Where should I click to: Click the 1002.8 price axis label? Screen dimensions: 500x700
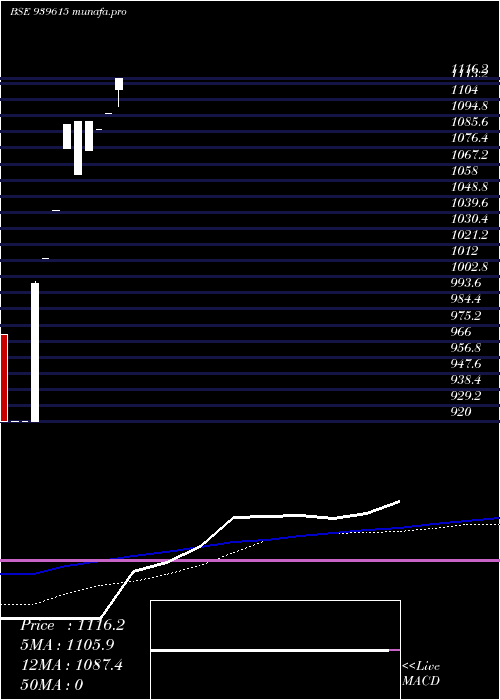click(469, 267)
